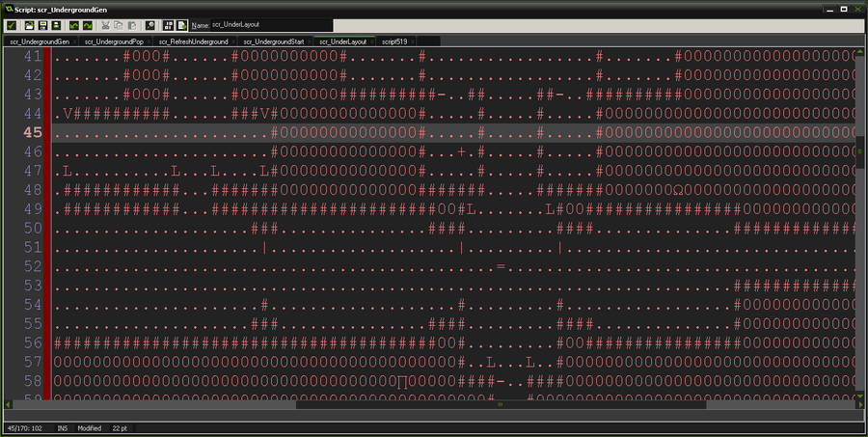Edit the script Name field
The width and height of the screenshot is (868, 437).
pos(271,25)
